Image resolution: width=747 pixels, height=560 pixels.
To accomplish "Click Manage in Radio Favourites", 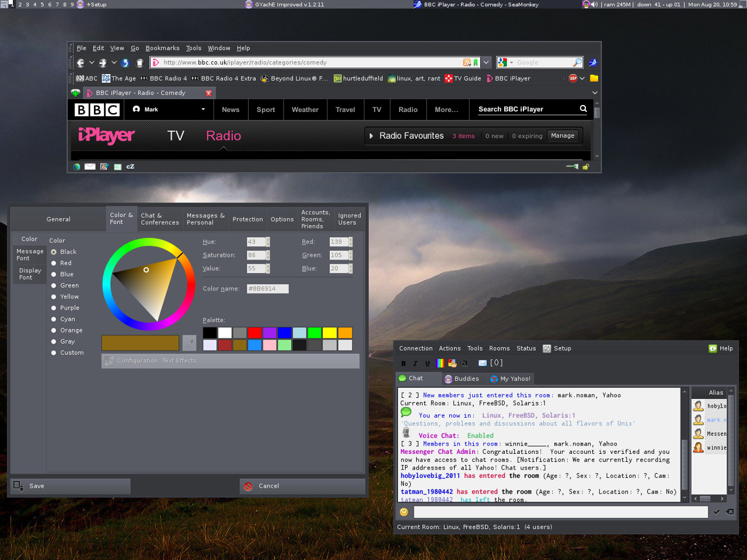I will 563,136.
